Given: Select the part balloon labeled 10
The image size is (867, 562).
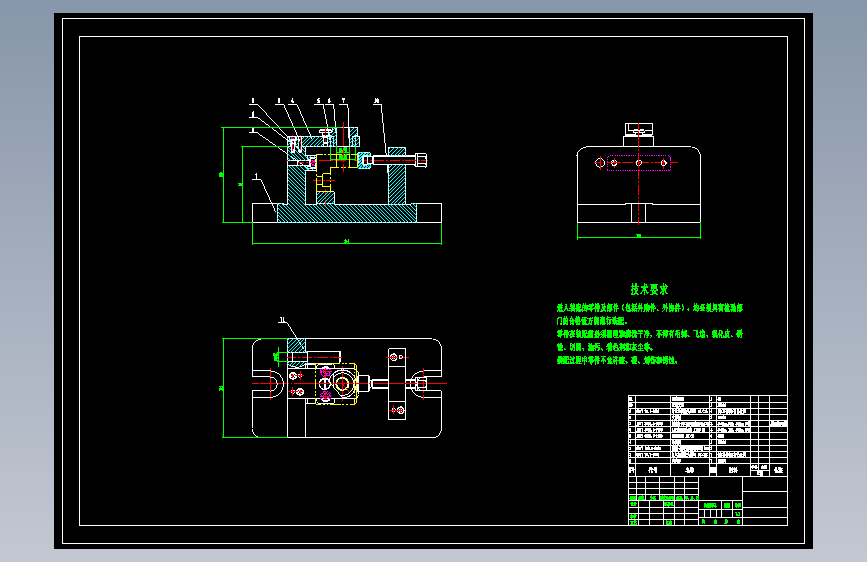Looking at the screenshot, I should point(377,101).
